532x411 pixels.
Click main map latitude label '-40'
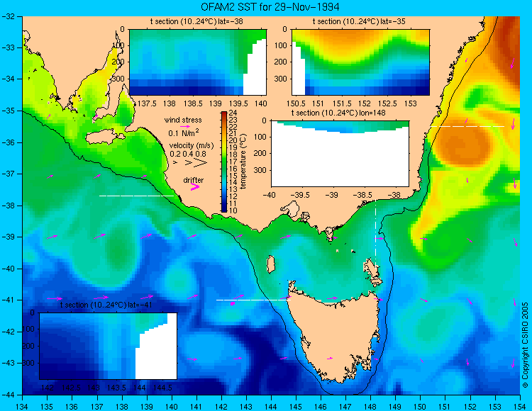coord(8,269)
